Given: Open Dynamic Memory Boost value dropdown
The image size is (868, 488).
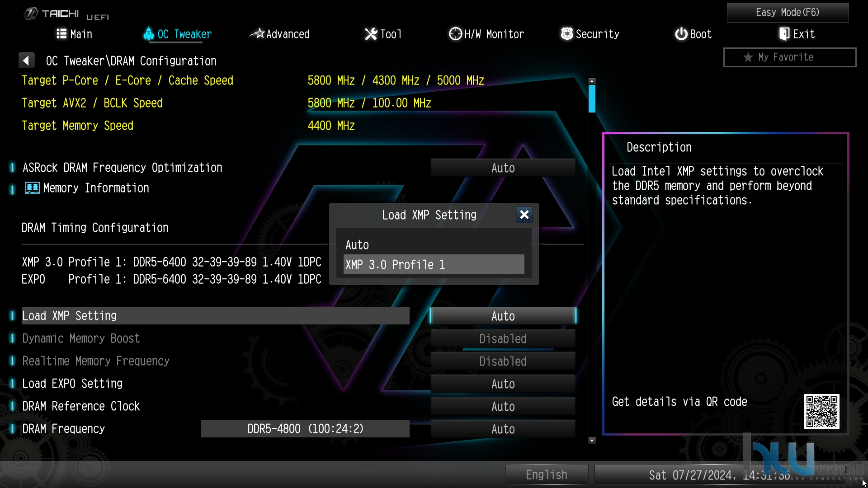Looking at the screenshot, I should tap(503, 338).
